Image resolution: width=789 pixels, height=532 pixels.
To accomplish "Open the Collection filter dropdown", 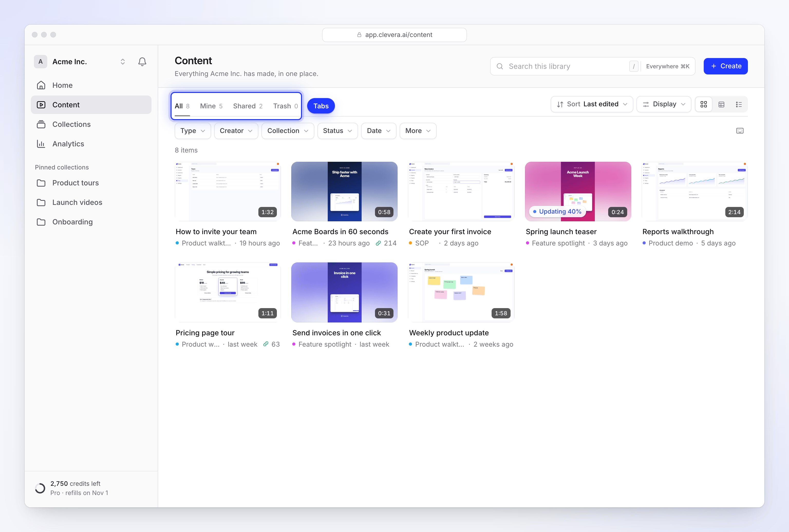I will pyautogui.click(x=288, y=131).
